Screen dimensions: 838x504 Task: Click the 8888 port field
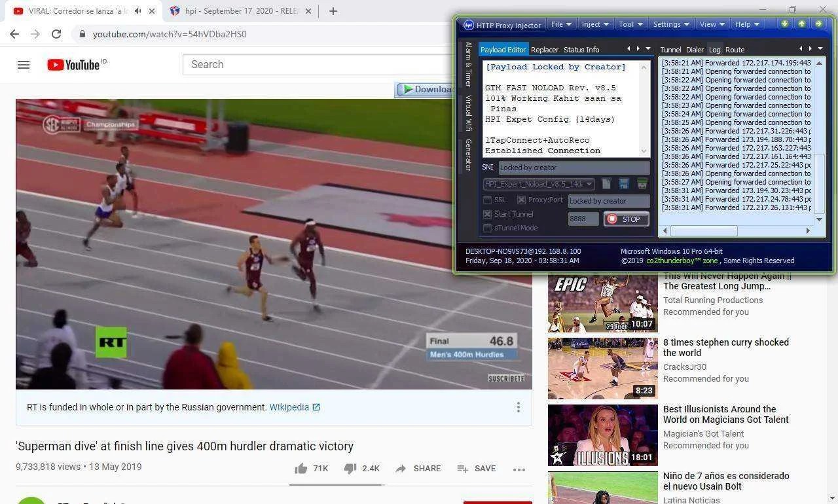[583, 219]
